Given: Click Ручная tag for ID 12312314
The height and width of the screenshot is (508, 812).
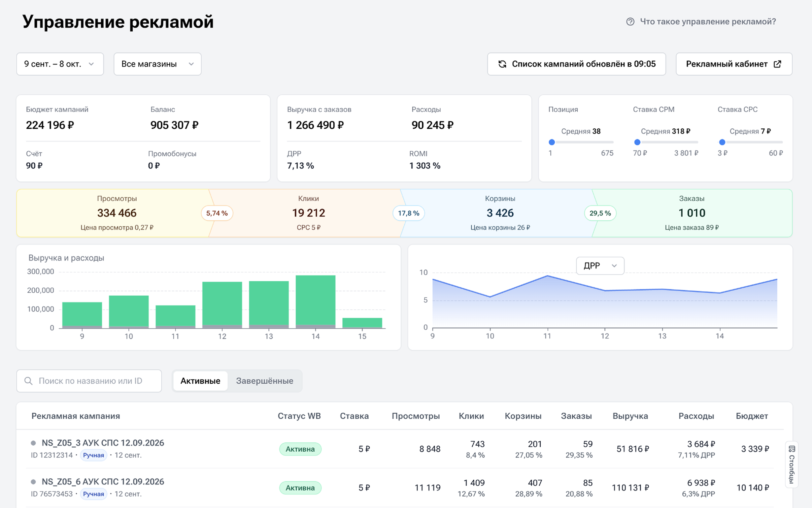Looking at the screenshot, I should (x=93, y=455).
